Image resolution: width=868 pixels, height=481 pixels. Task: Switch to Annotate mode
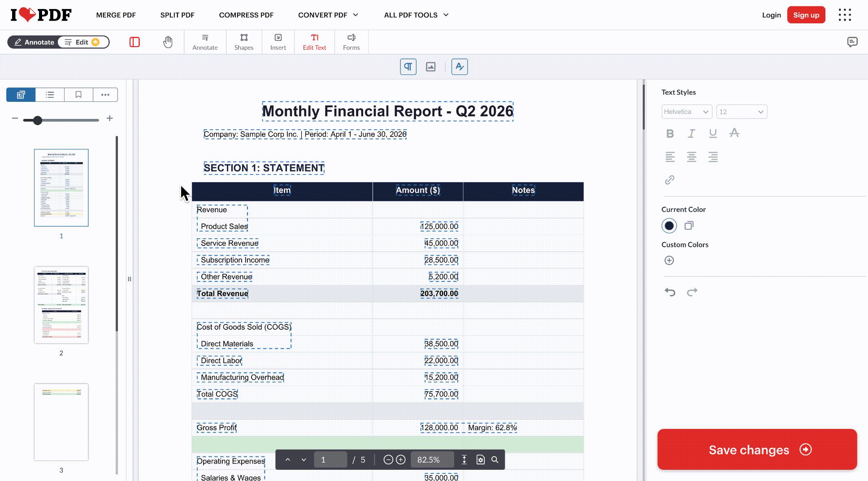pyautogui.click(x=34, y=42)
